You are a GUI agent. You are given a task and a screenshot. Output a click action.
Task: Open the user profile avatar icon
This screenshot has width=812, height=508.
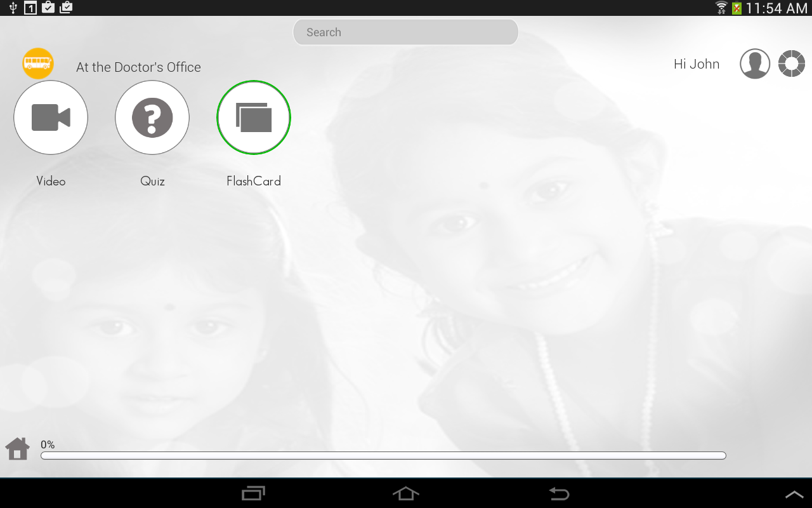pyautogui.click(x=755, y=64)
